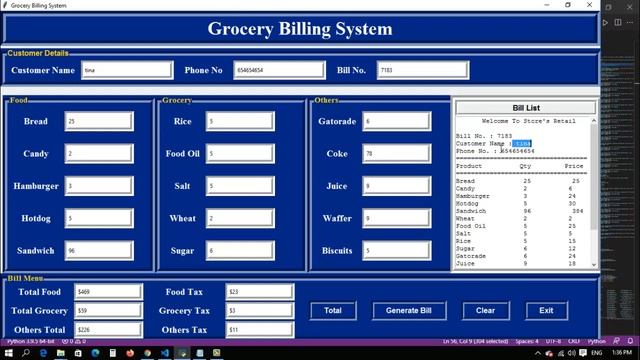
Task: Click the Total Food amount field
Action: tap(109, 292)
